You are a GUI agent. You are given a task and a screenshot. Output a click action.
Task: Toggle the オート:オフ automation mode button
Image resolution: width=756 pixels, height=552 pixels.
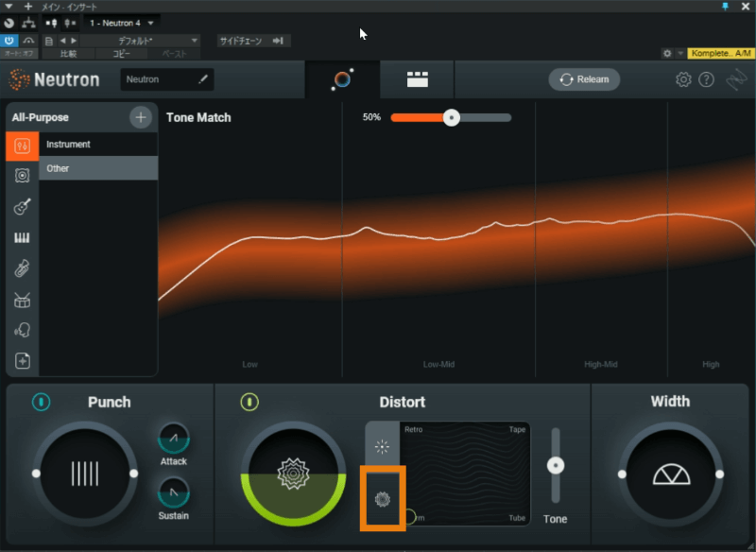(x=19, y=54)
